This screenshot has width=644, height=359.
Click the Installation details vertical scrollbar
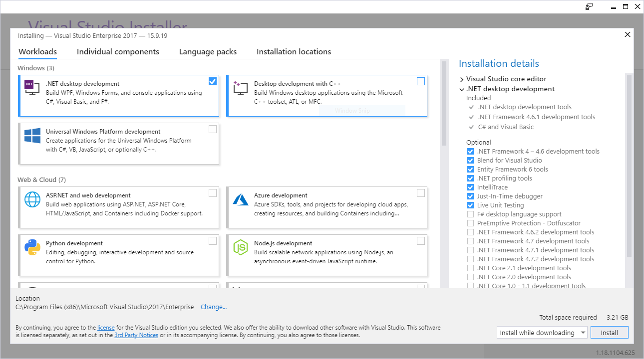pos(629,166)
